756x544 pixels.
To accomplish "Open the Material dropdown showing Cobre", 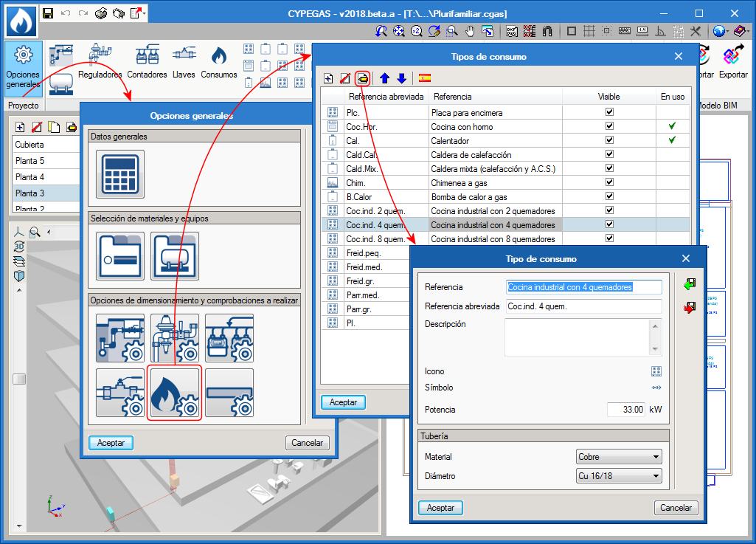I will 619,457.
